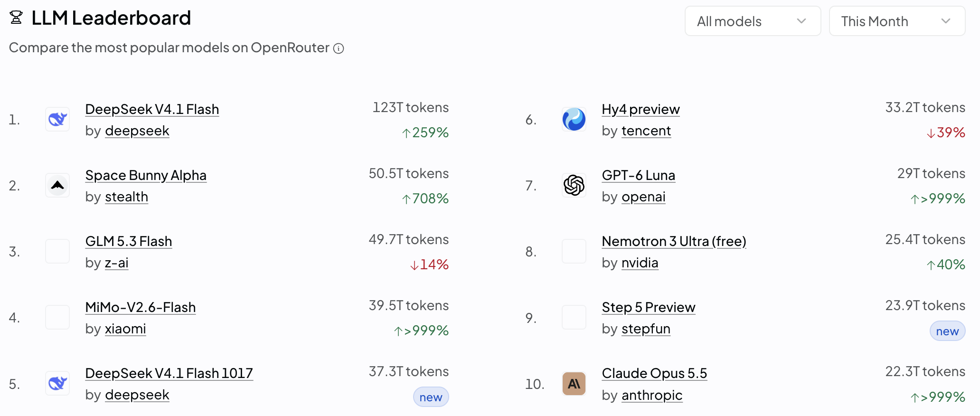Open the DeepSeek V4.1 Flash model link
Image resolution: width=980 pixels, height=416 pixels.
coord(152,109)
